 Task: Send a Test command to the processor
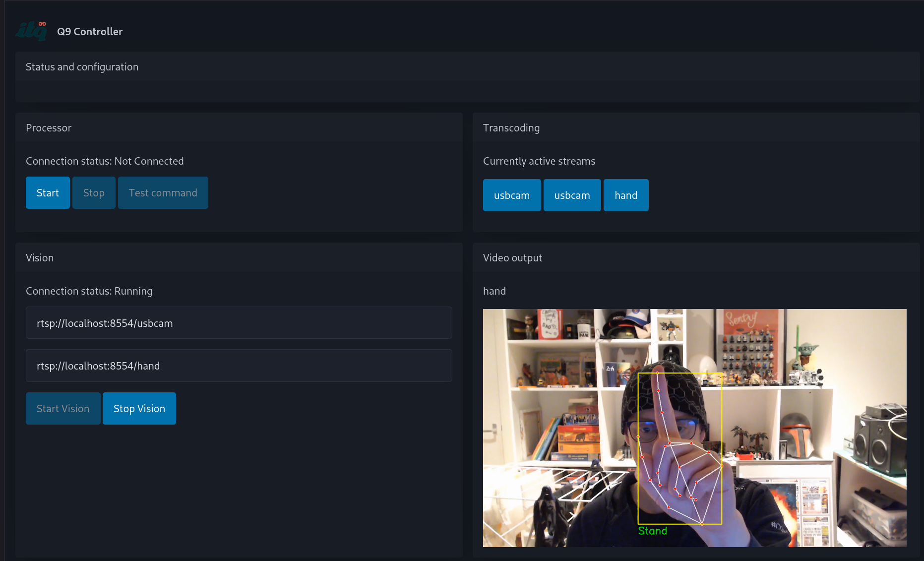click(163, 192)
